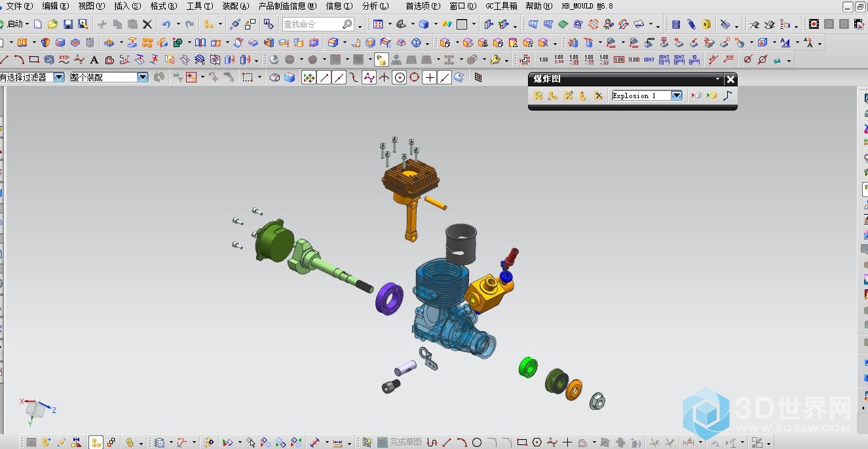Expand the 爆炸图 toolbar options arrow
The height and width of the screenshot is (449, 868).
[x=717, y=79]
